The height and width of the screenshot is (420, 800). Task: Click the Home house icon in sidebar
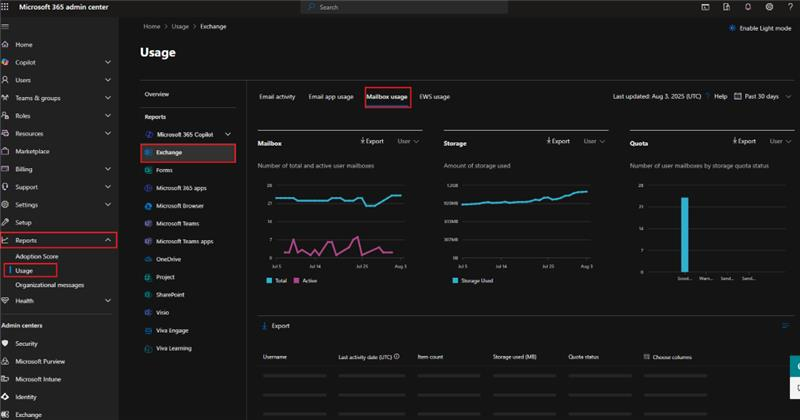[x=5, y=44]
